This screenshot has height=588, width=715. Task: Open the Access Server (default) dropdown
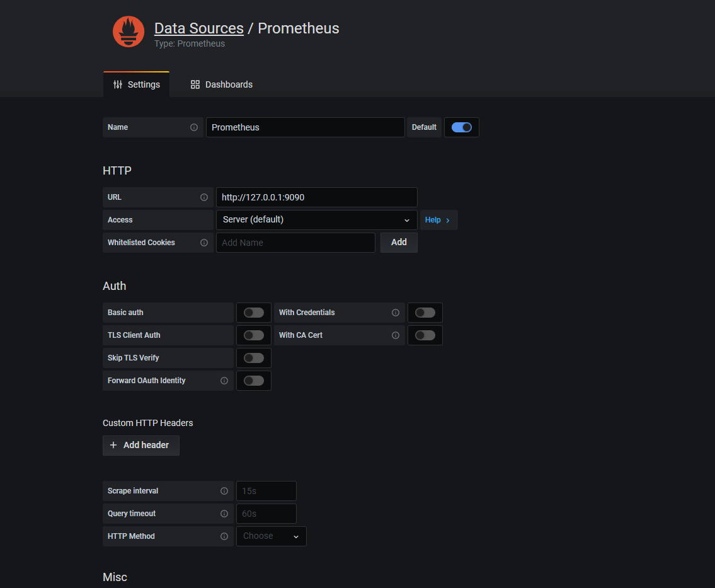click(316, 220)
